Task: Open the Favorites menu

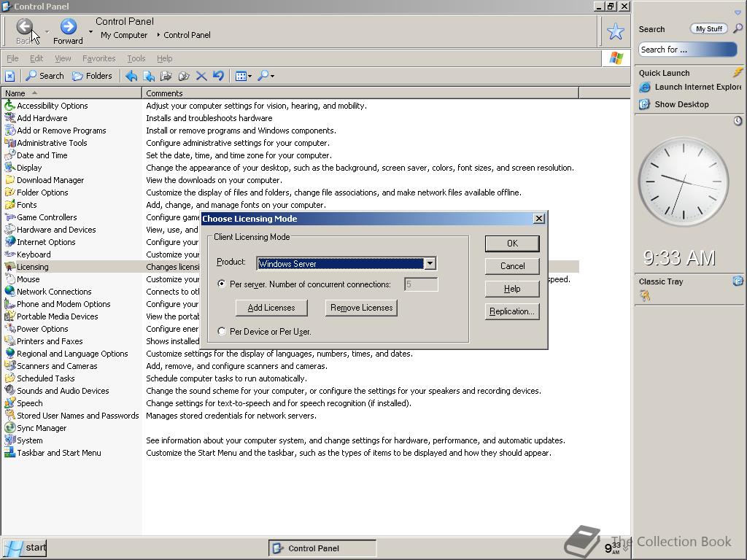Action: tap(98, 58)
